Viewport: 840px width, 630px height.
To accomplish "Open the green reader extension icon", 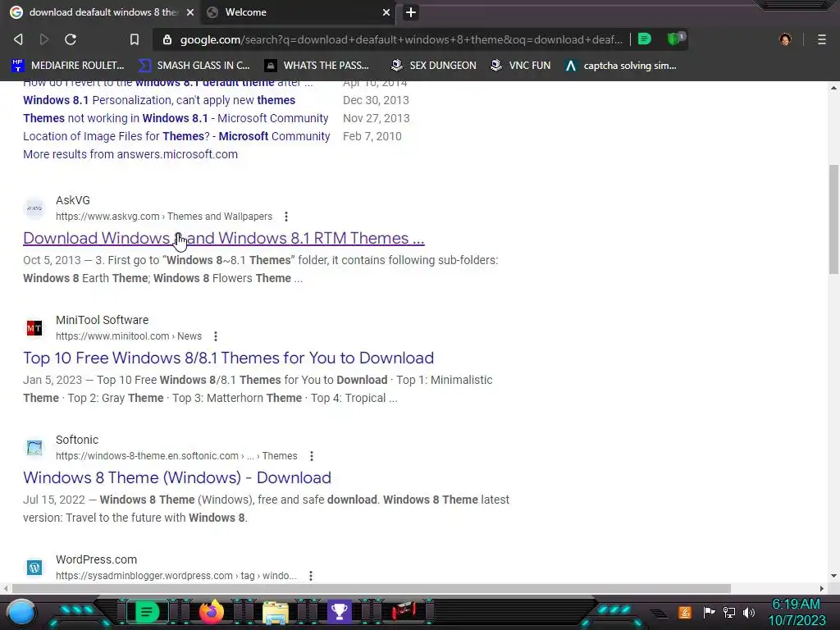I will point(645,39).
